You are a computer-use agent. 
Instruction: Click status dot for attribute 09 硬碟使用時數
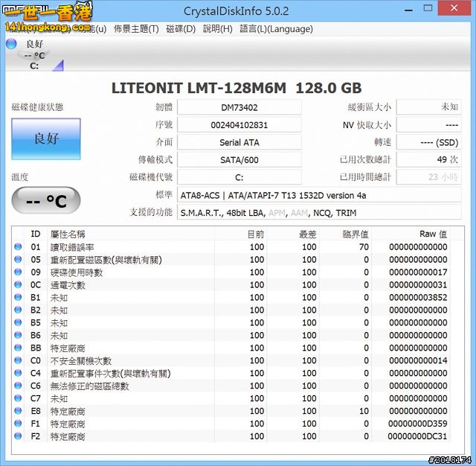coord(18,272)
